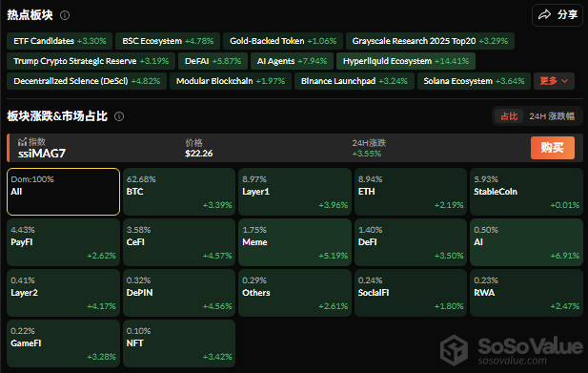The image size is (588, 373).
Task: Select the BTC sector tile
Action: coord(179,192)
